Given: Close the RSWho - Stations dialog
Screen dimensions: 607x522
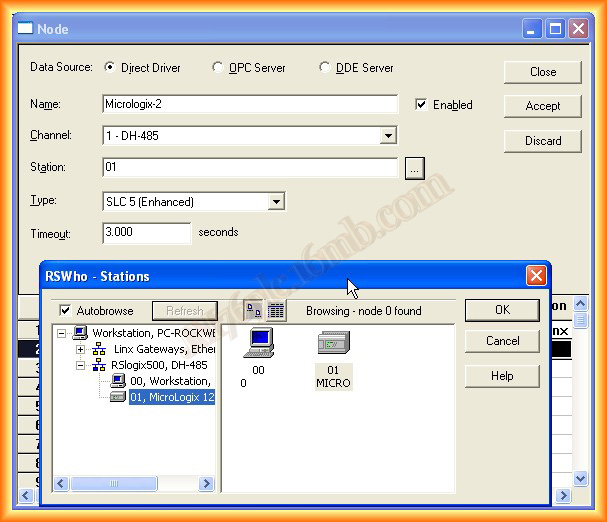Looking at the screenshot, I should click(536, 276).
